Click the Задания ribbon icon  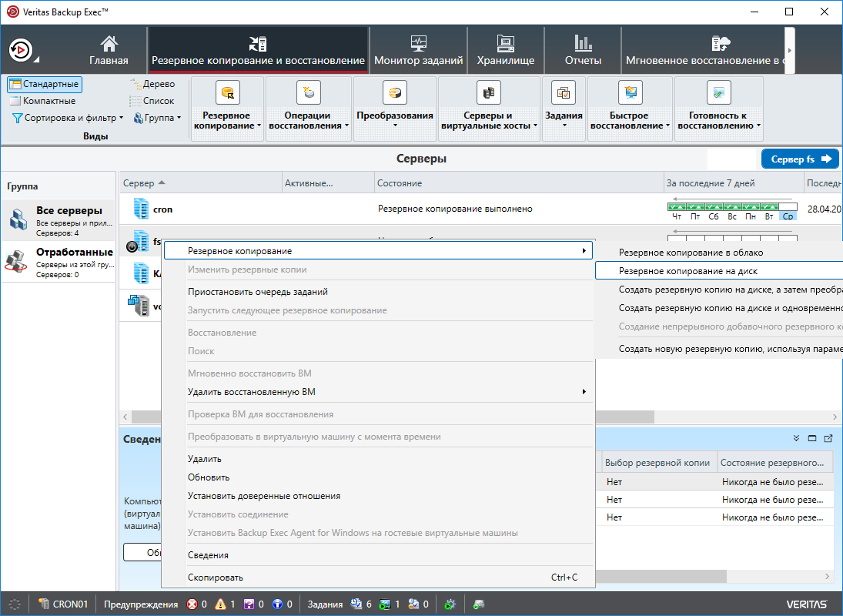[564, 92]
